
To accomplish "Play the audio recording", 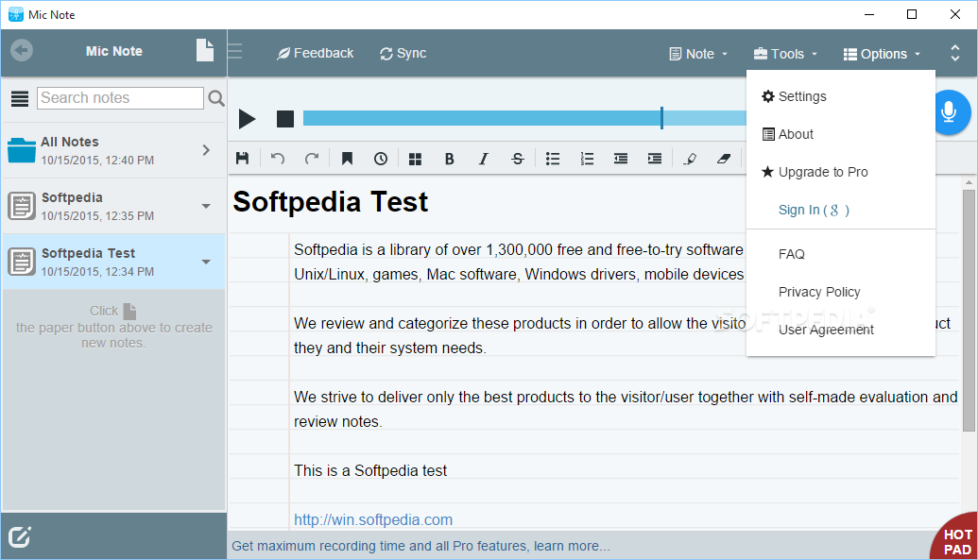I will [x=247, y=118].
